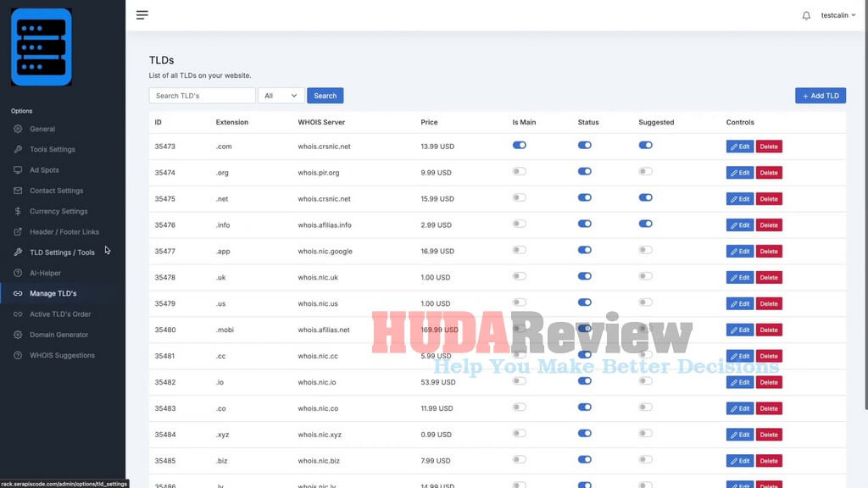
Task: Click the Ad Spots monitor icon
Action: click(x=18, y=169)
